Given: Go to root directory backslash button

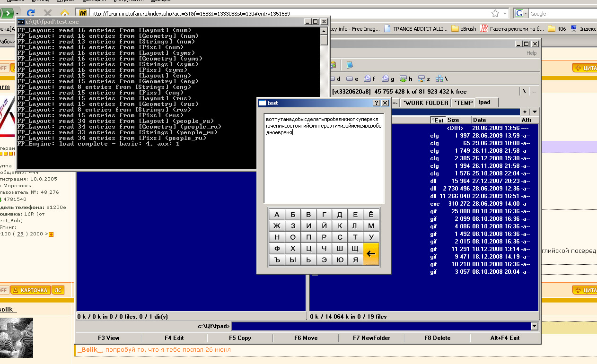Looking at the screenshot, I should 524,91.
